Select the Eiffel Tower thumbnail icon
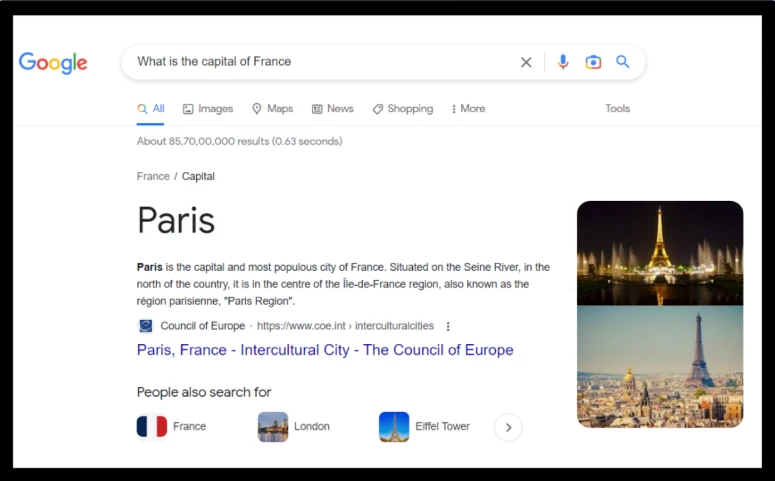The image size is (775, 481). click(x=394, y=427)
